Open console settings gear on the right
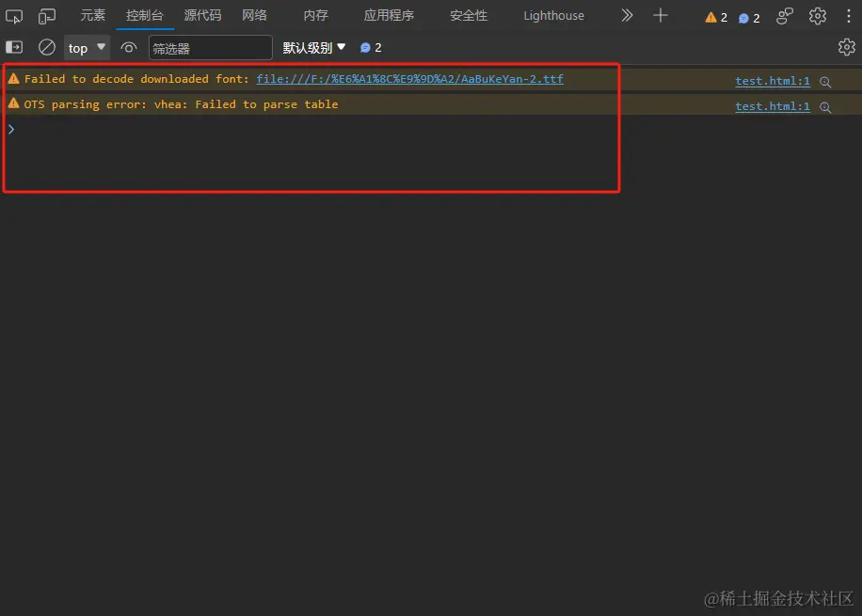Image resolution: width=862 pixels, height=616 pixels. click(847, 47)
